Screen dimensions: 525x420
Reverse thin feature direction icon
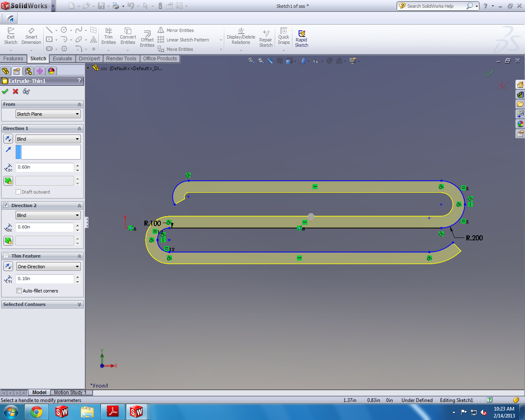click(x=8, y=267)
